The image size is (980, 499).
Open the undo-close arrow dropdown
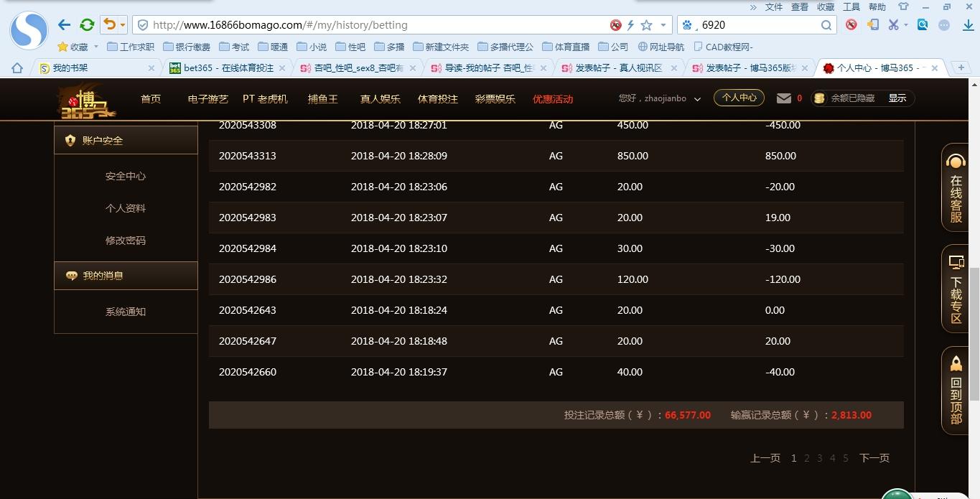[x=123, y=25]
